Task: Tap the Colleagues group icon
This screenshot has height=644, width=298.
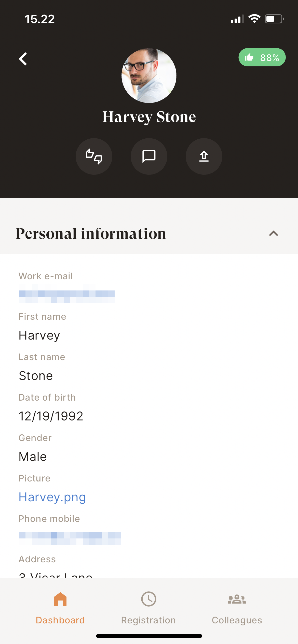Action: click(237, 599)
